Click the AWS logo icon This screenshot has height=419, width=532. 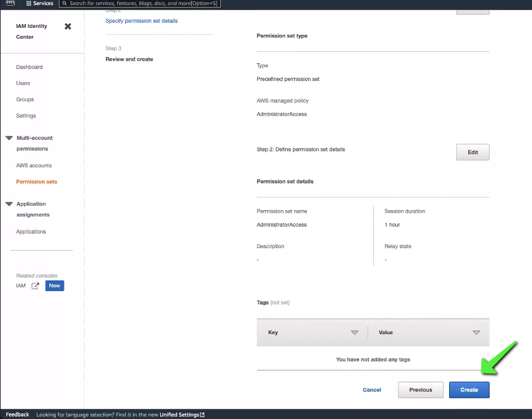tap(10, 3)
